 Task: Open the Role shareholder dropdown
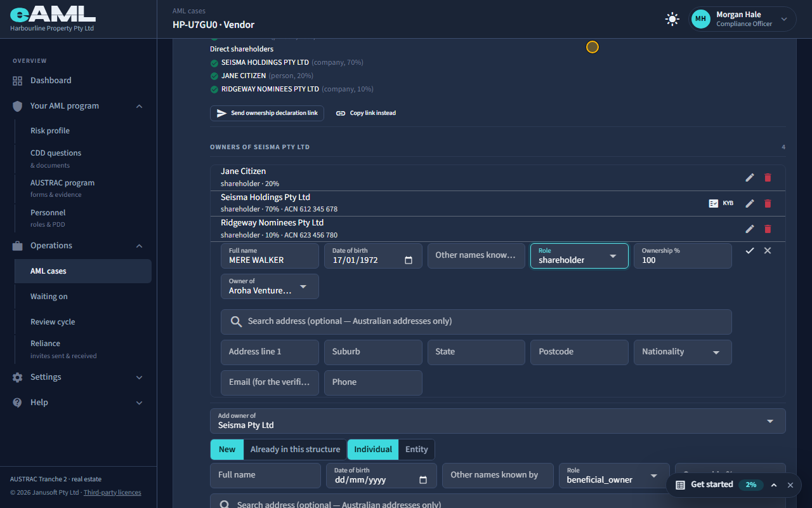click(x=579, y=256)
